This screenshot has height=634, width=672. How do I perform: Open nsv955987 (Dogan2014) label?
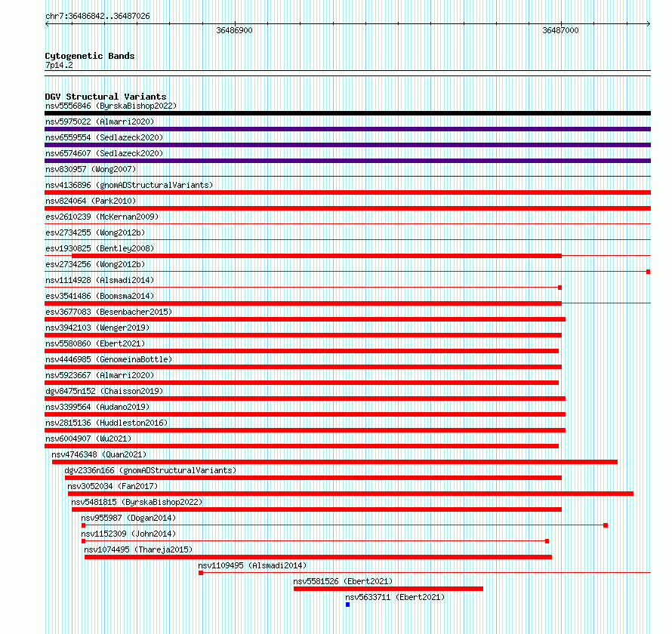click(128, 518)
